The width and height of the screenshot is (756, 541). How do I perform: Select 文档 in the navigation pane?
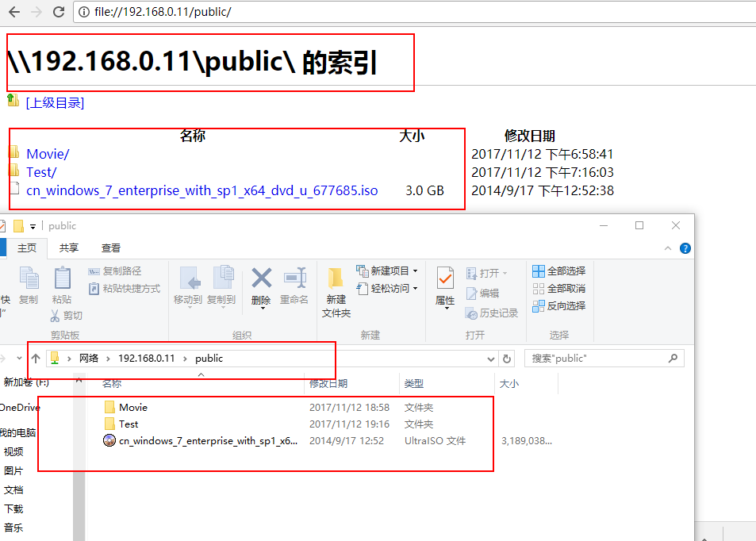pos(13,490)
